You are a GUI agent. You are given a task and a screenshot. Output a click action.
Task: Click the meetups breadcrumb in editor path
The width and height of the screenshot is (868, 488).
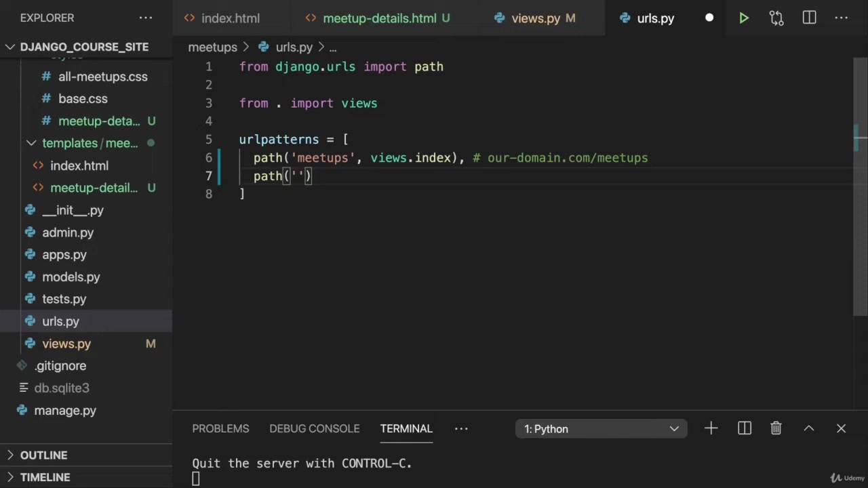click(x=212, y=47)
